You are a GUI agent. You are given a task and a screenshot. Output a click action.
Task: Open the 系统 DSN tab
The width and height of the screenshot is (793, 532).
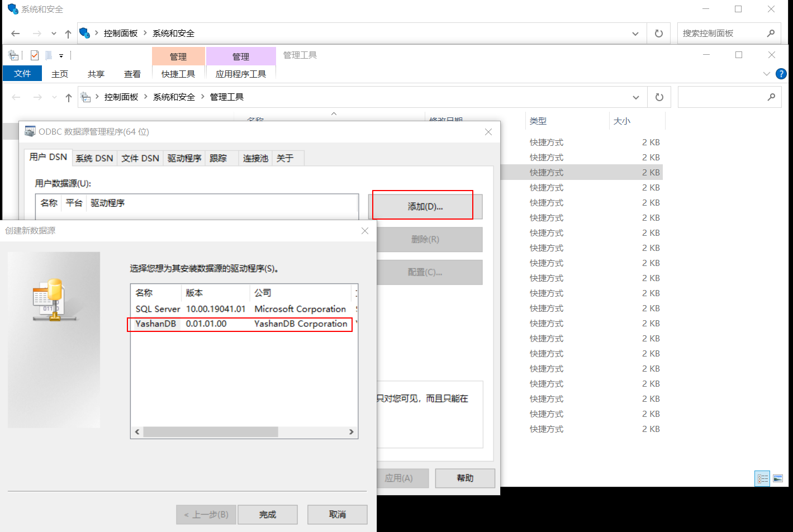[94, 158]
